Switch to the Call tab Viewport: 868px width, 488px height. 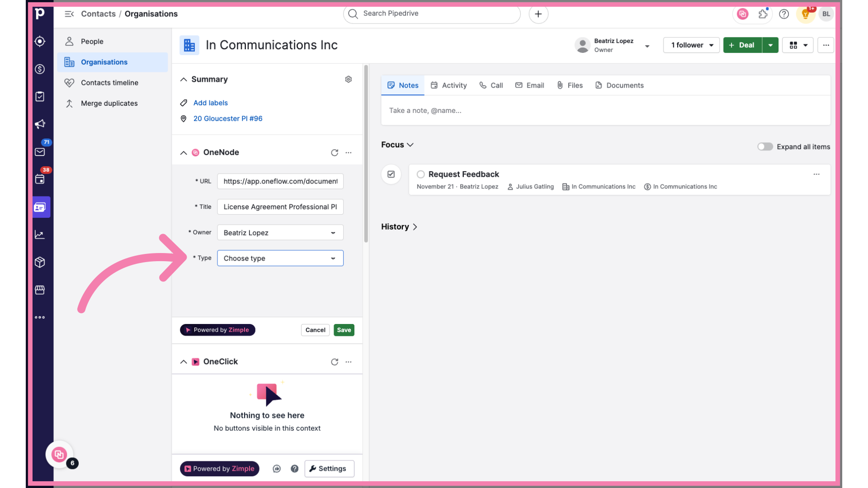[x=491, y=85]
